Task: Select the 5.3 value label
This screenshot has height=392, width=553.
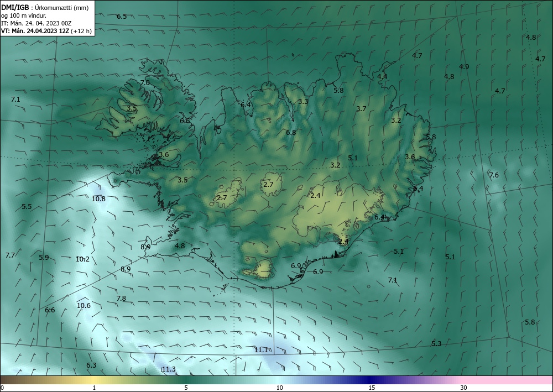Action: [x=436, y=344]
